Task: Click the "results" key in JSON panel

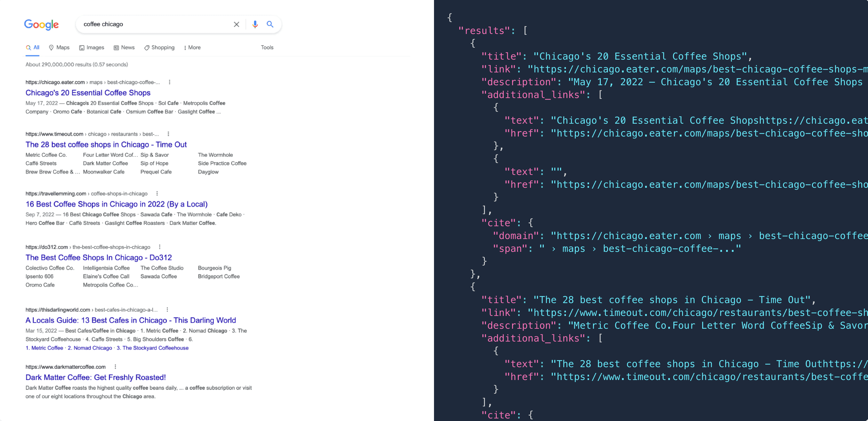Action: [484, 30]
